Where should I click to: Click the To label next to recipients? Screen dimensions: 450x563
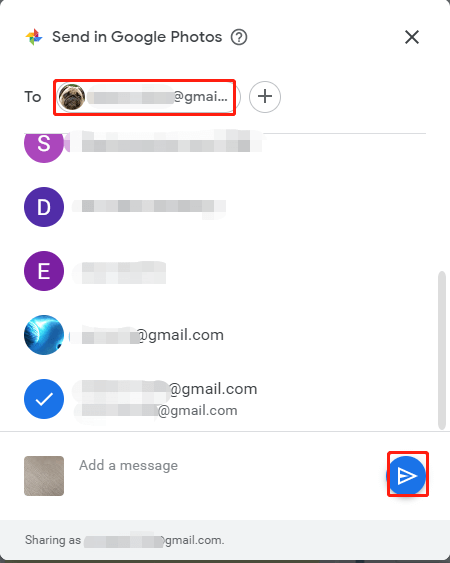(33, 97)
